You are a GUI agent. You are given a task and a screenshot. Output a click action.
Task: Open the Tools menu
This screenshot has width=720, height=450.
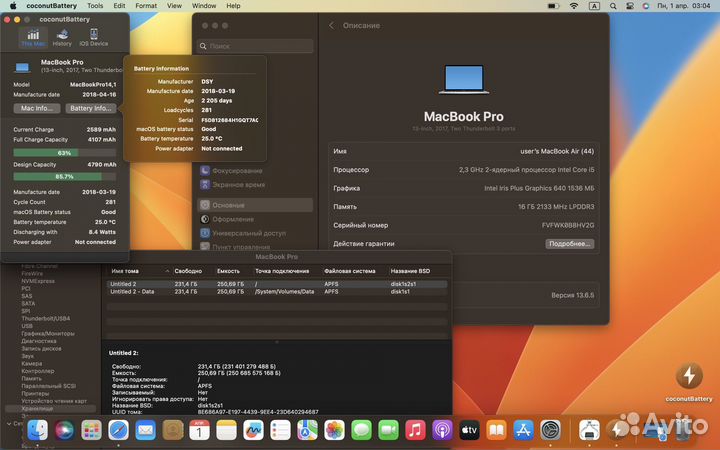click(95, 6)
